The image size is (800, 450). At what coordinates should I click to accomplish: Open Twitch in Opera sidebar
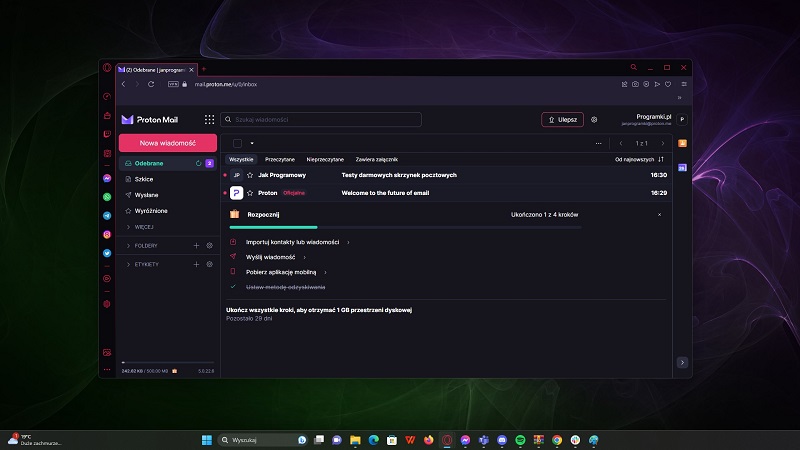click(107, 134)
